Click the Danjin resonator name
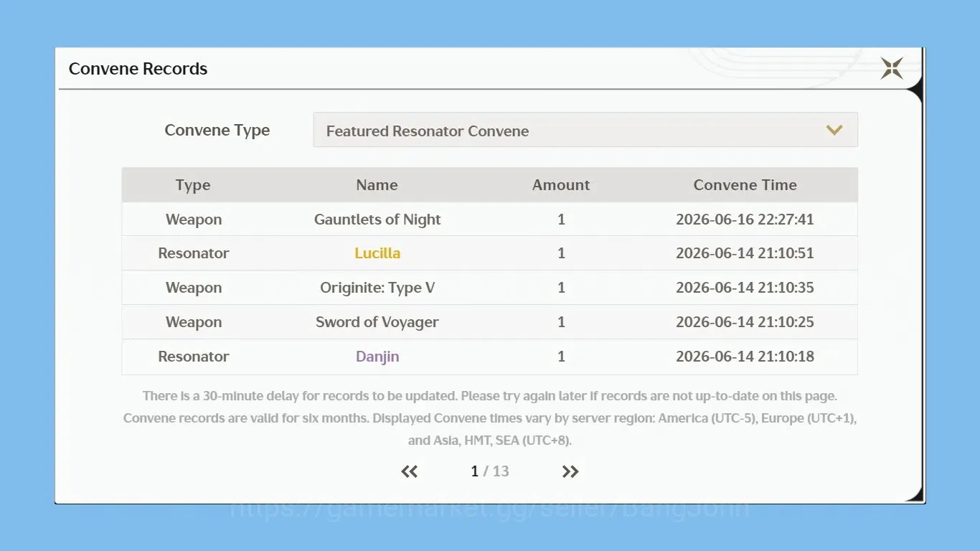Image resolution: width=980 pixels, height=551 pixels. point(377,357)
